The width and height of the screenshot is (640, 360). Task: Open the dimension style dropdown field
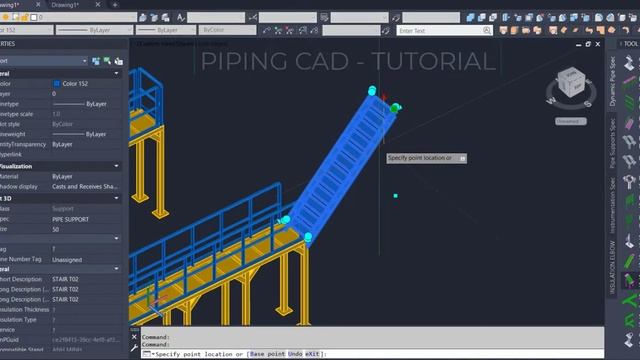click(x=288, y=18)
